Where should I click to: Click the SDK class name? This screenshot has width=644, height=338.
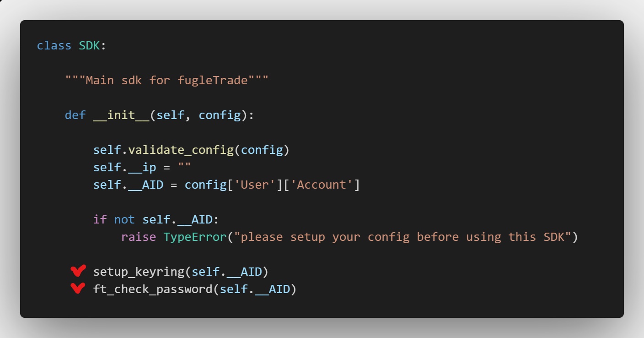coord(90,46)
